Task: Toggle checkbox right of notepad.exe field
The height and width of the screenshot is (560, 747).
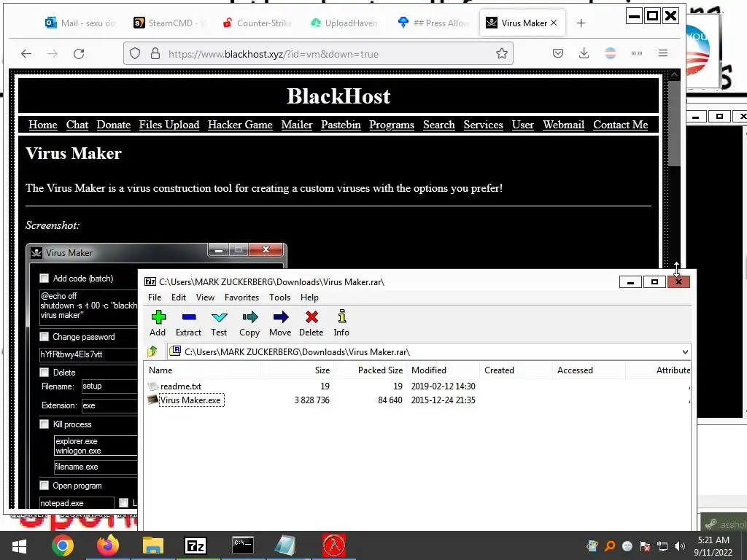Action: click(x=124, y=503)
